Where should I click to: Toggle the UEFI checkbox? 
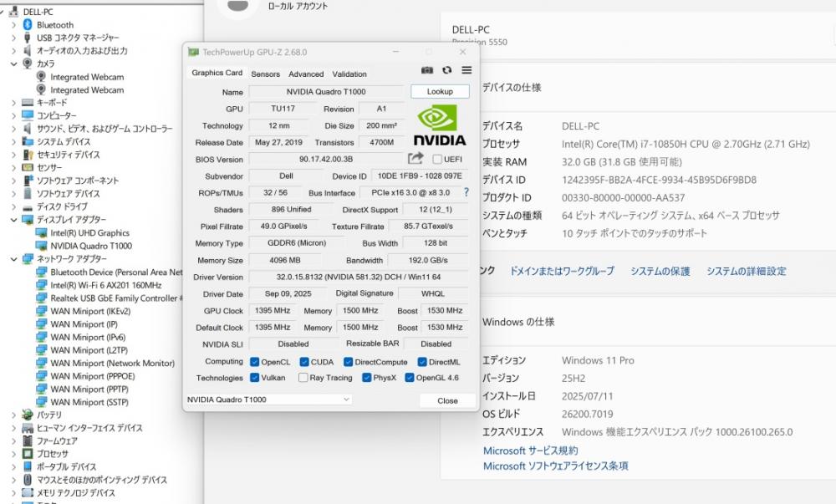point(438,159)
